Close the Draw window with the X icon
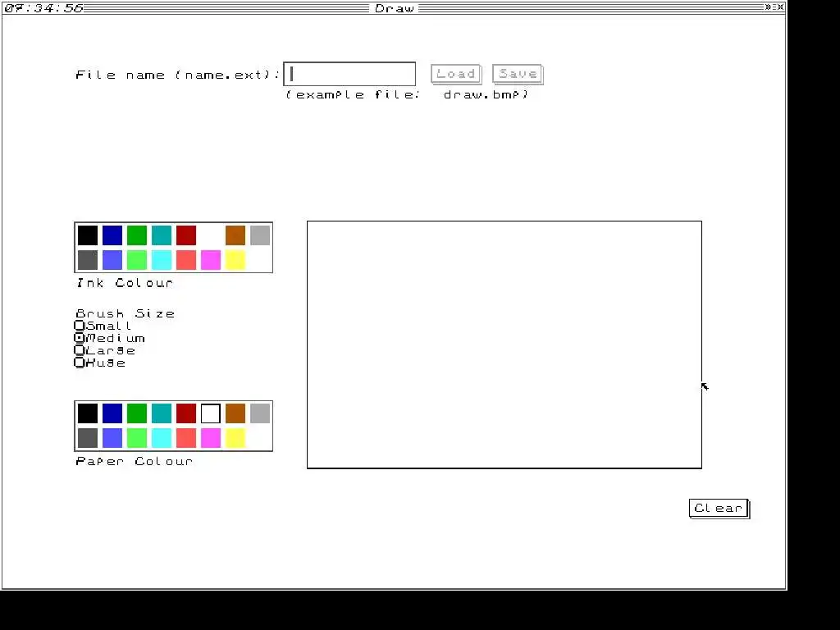Screen dimensions: 840x630 [x=781, y=7]
